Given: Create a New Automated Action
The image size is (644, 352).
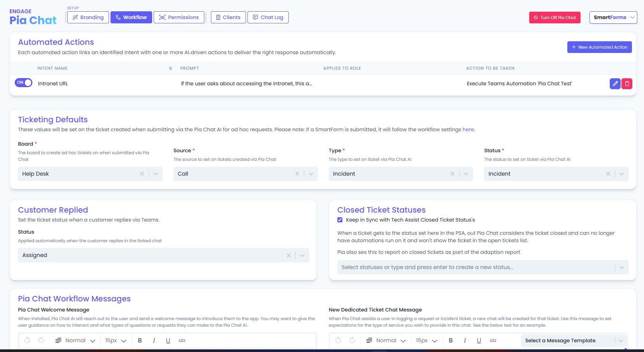Looking at the screenshot, I should (x=600, y=47).
